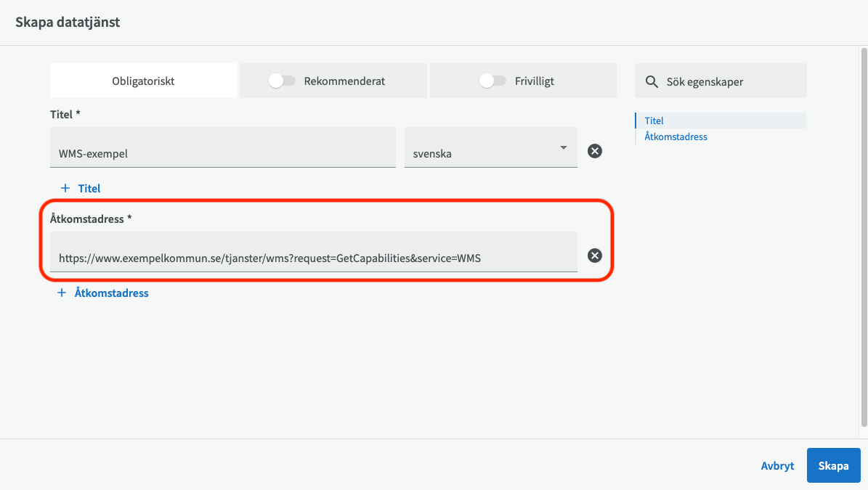The image size is (868, 490).
Task: Remove the WMS-example title entry
Action: 594,151
